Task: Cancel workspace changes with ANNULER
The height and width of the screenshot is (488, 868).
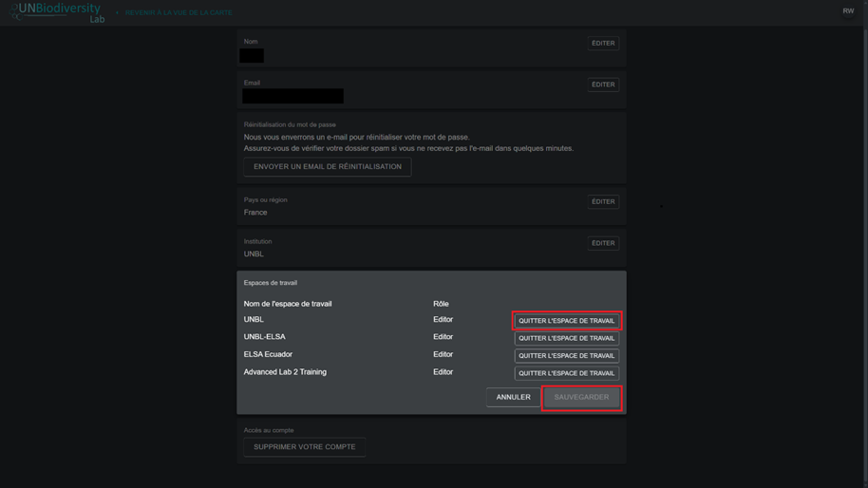Action: (x=513, y=397)
